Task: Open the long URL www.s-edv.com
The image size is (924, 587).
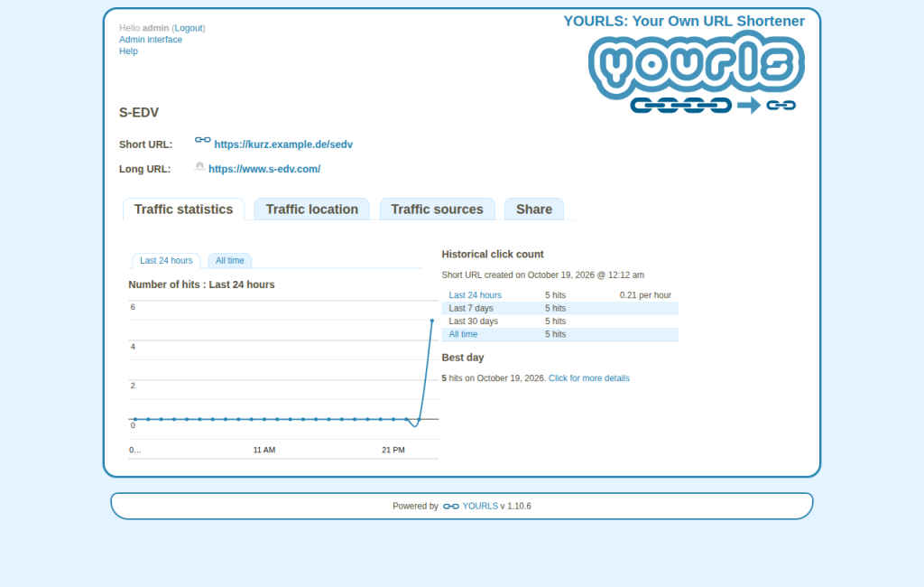Action: [x=264, y=169]
